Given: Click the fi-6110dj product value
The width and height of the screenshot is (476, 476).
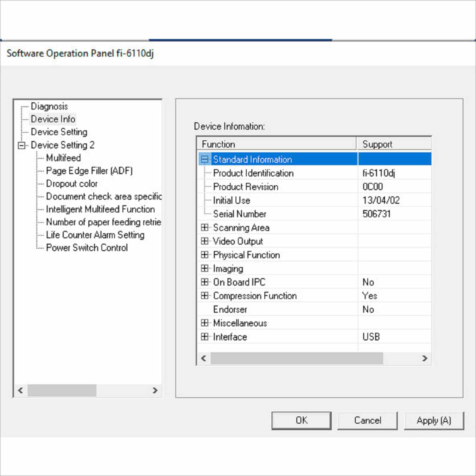Looking at the screenshot, I should 378,173.
